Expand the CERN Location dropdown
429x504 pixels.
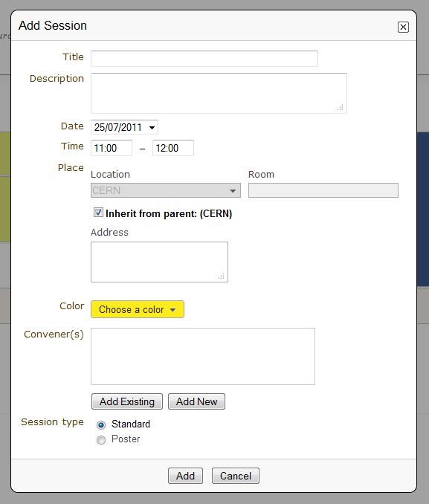tap(166, 190)
